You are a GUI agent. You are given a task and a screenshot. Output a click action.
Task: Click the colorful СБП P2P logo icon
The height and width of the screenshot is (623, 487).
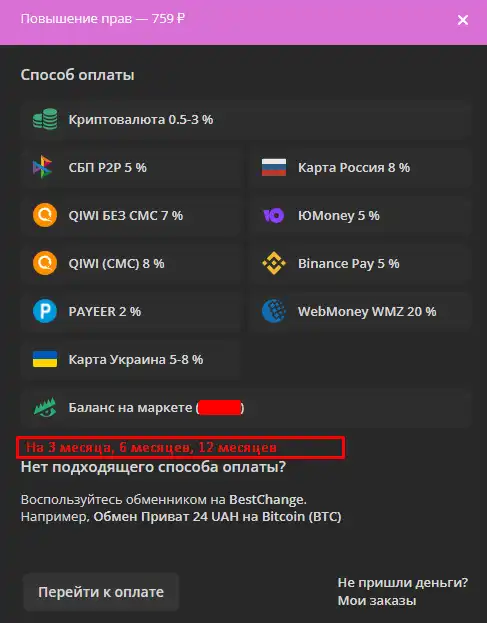43,167
